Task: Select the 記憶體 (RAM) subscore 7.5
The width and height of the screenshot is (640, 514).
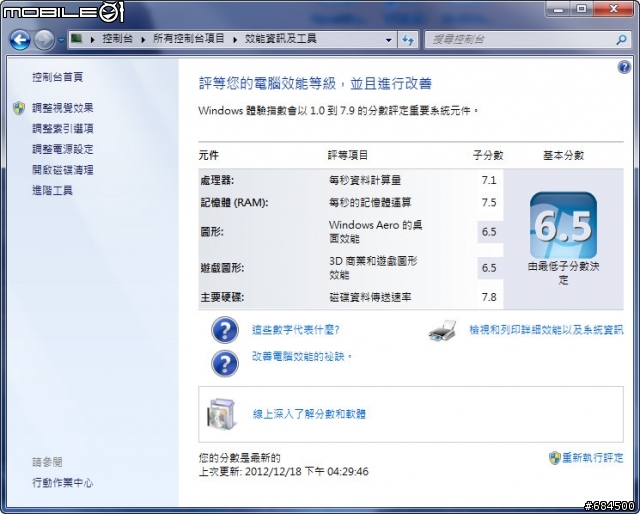Action: pyautogui.click(x=489, y=202)
